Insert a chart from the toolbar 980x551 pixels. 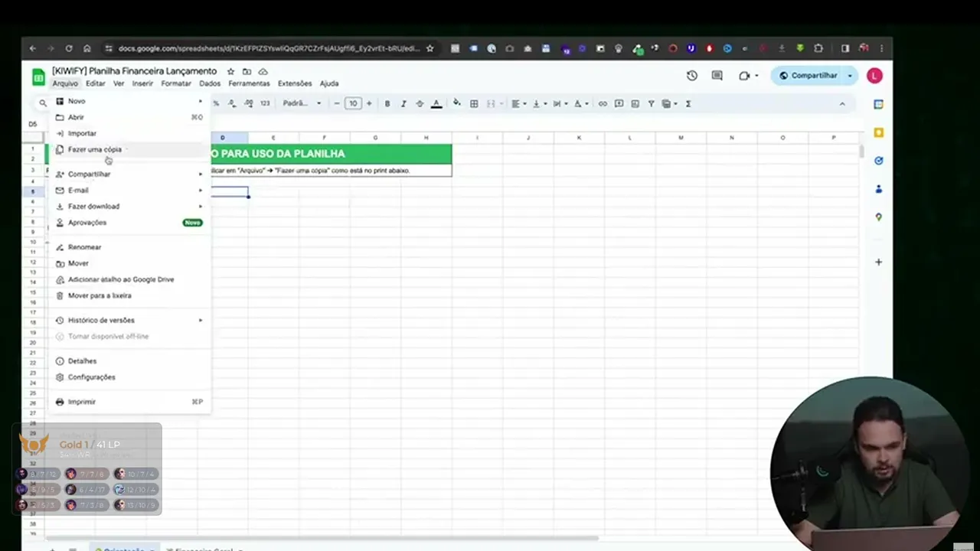coord(635,103)
